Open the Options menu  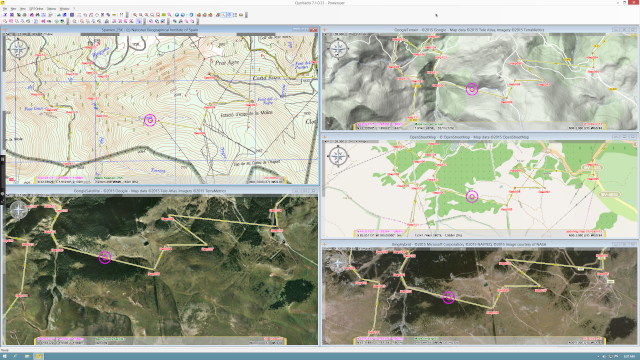click(x=51, y=9)
